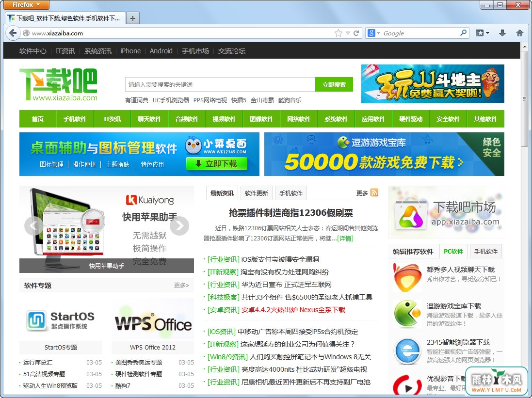Open the 金山毒霸 hot keyword link

pyautogui.click(x=262, y=100)
